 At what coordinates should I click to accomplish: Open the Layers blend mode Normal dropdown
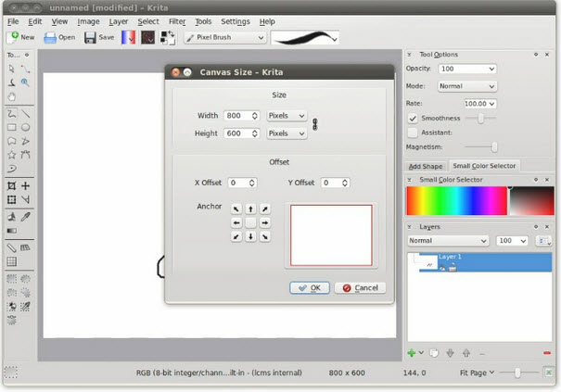[x=448, y=241]
